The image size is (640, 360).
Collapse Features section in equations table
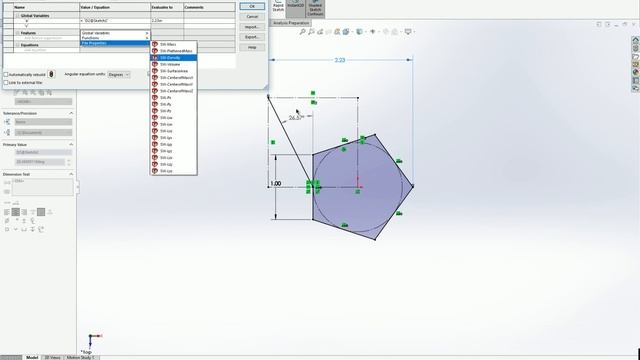click(x=17, y=33)
